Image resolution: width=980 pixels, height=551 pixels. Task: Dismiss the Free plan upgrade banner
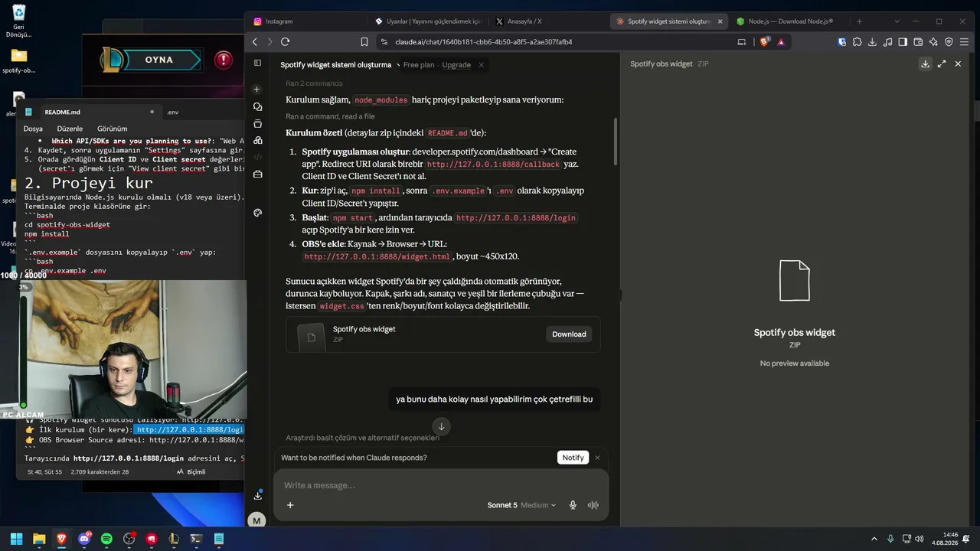481,65
